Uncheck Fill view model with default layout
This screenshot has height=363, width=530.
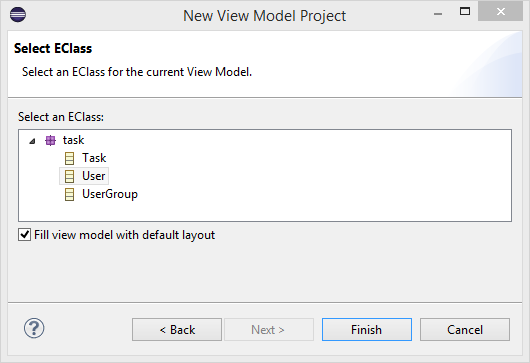(x=24, y=235)
